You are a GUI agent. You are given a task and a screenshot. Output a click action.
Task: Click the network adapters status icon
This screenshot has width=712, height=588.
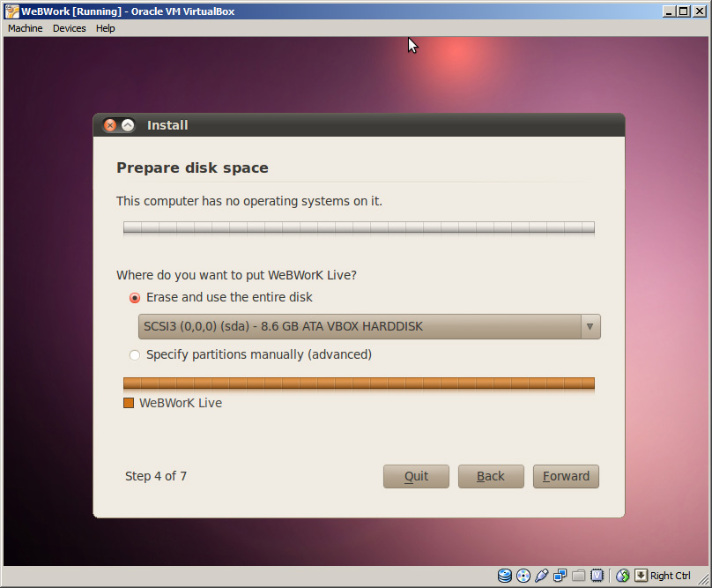coord(560,576)
